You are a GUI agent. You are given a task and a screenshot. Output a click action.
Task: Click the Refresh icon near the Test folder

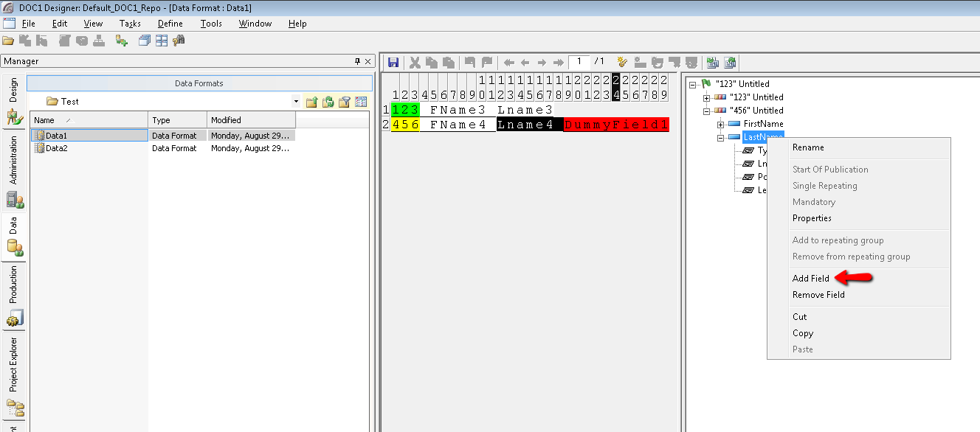pos(328,101)
